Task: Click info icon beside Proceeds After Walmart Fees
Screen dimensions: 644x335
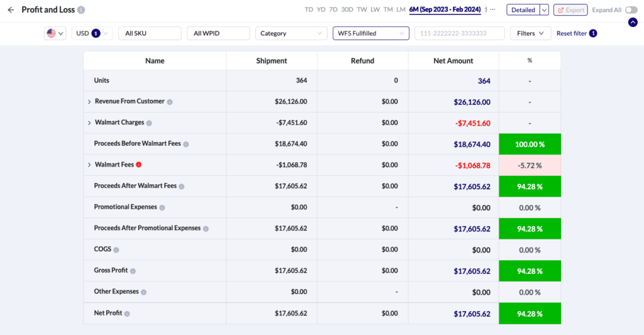Action: pyautogui.click(x=182, y=187)
